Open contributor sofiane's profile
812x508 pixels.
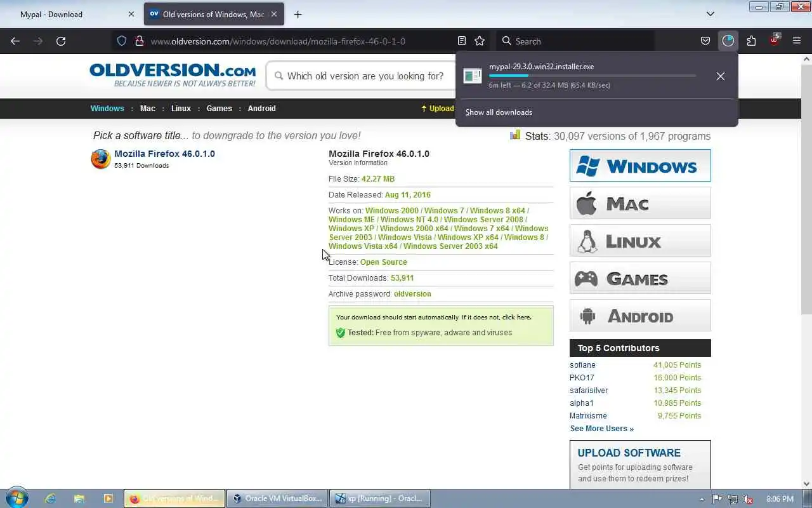[582, 365]
